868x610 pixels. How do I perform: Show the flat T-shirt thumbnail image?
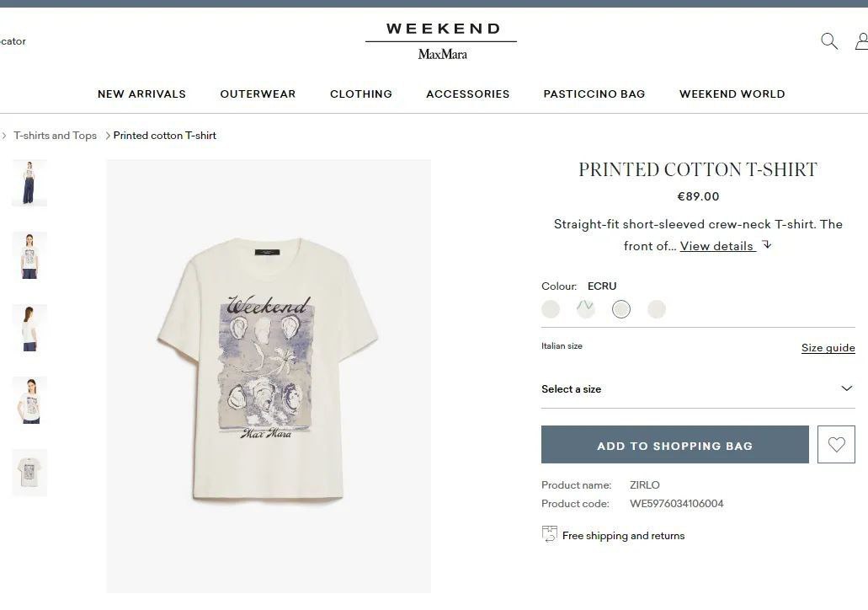(29, 473)
